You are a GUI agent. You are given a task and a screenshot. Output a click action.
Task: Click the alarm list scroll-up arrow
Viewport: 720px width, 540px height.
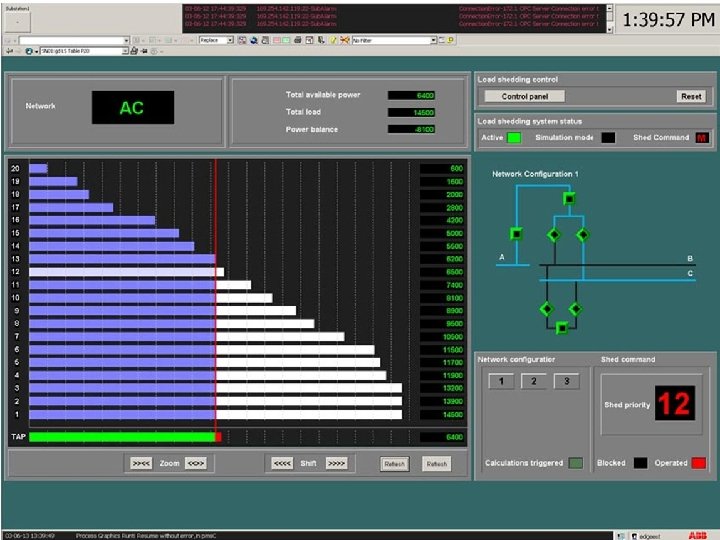point(609,8)
